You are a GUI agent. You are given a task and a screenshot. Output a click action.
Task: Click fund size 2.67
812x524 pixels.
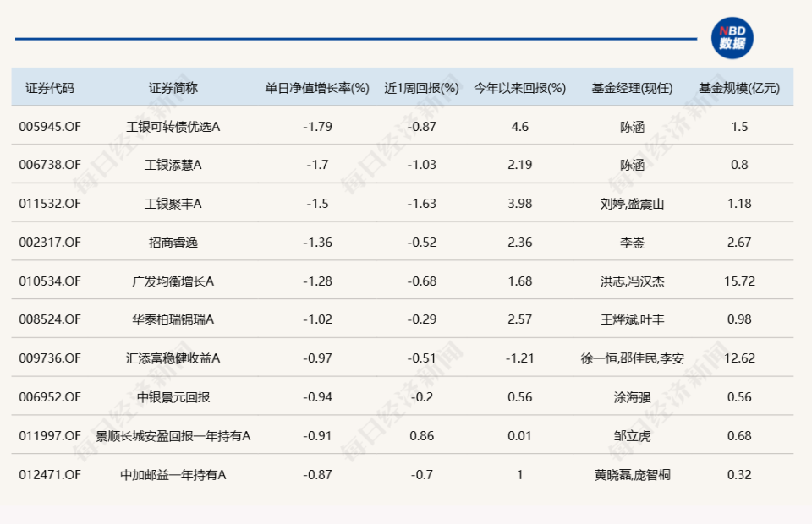tap(739, 242)
